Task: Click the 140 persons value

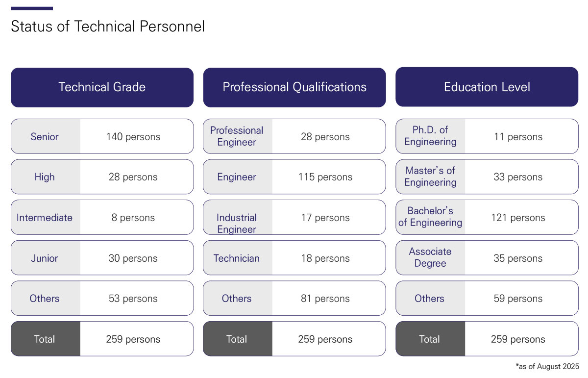Action: [133, 137]
